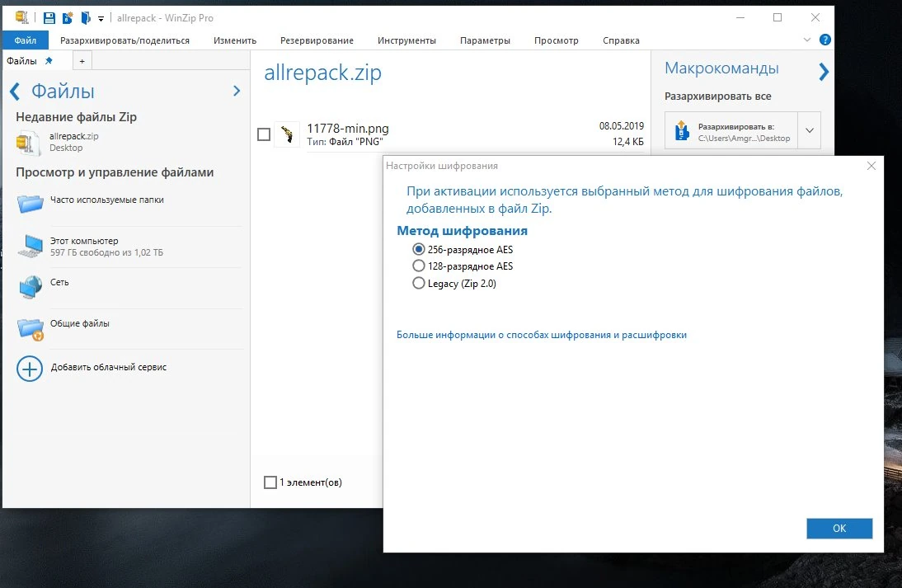Screen dimensions: 902x588
Task: Open the Сеть location
Action: tap(59, 282)
